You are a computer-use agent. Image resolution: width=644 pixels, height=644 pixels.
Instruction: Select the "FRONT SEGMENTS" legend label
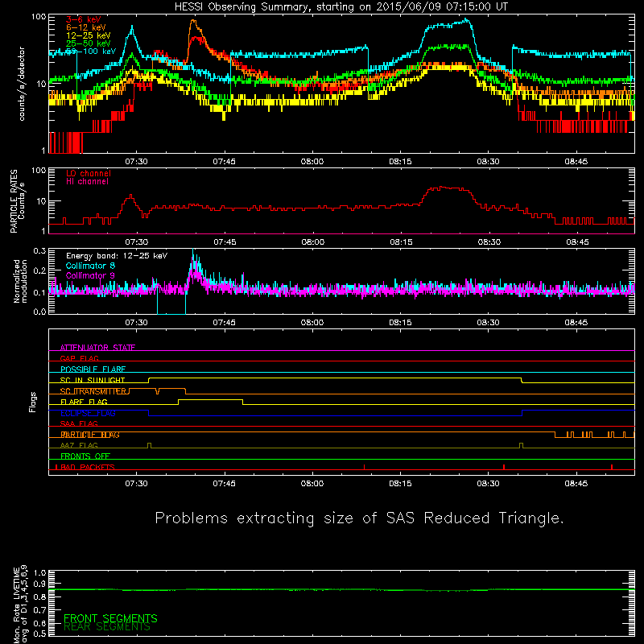click(110, 618)
